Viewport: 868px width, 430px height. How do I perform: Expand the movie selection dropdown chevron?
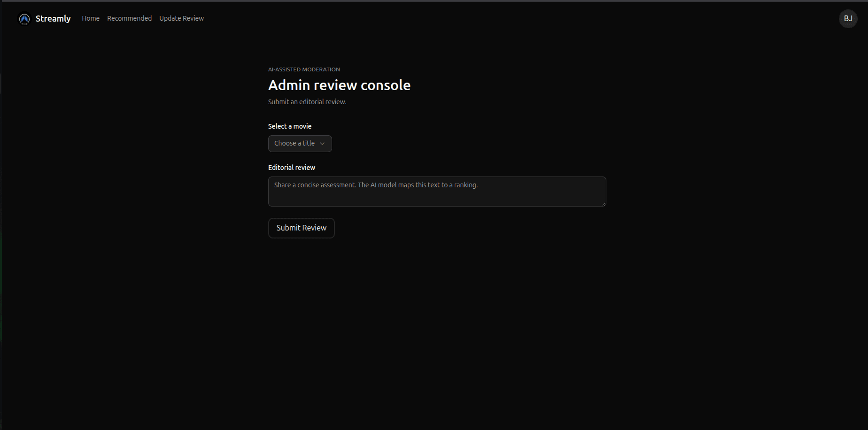pos(322,144)
